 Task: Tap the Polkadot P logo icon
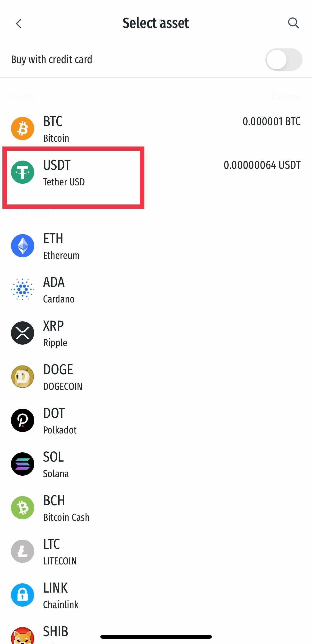(23, 420)
